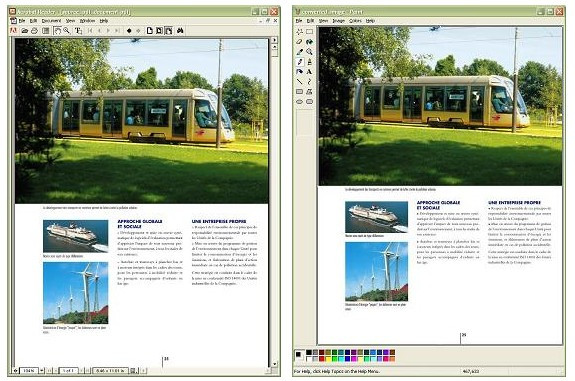575x381 pixels.
Task: Open the Colors menu in Paint
Action: click(355, 21)
